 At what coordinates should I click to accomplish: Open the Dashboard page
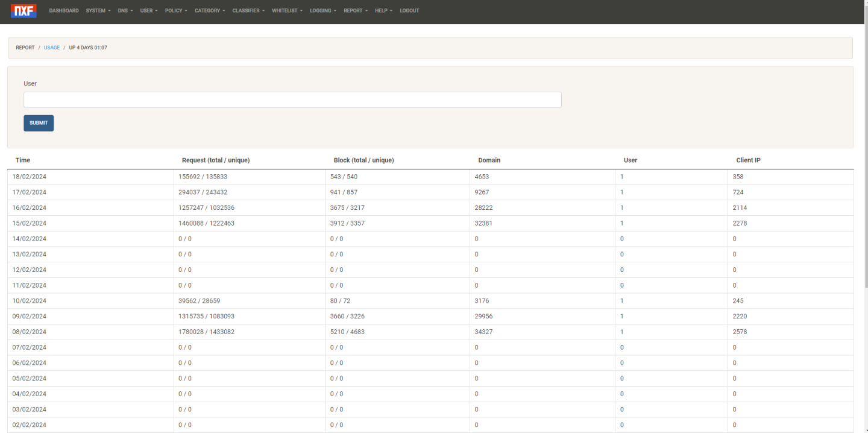(64, 11)
